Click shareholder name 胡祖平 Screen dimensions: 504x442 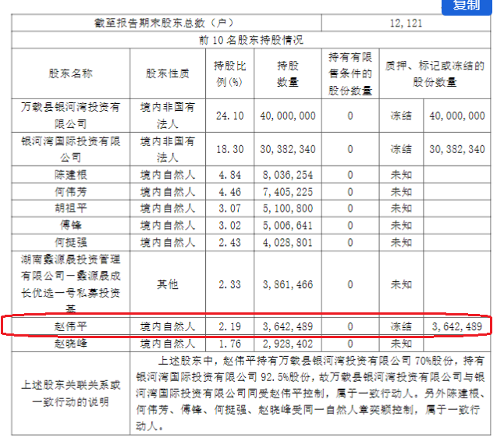point(70,208)
